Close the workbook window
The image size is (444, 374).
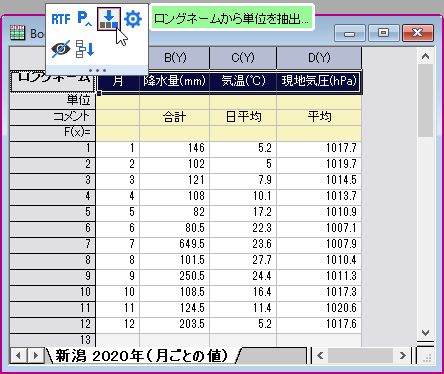click(418, 33)
